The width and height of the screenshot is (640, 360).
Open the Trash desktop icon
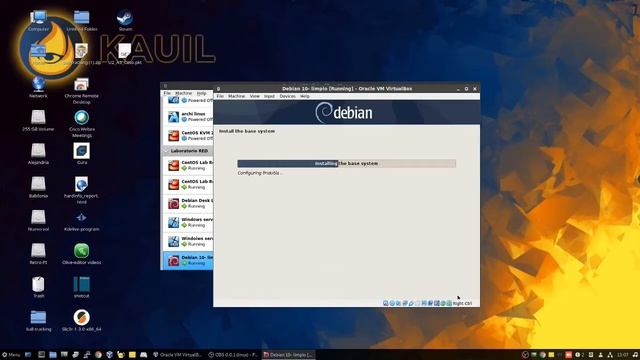coord(38,288)
